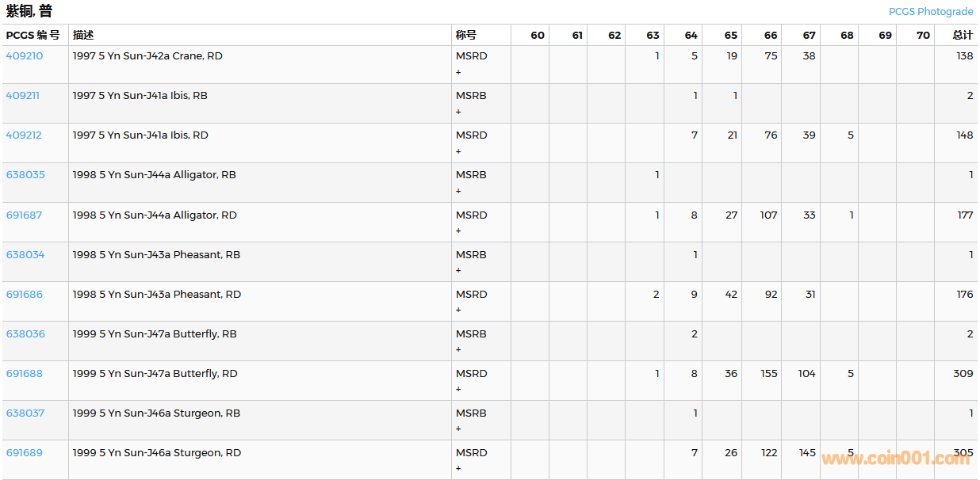Image resolution: width=980 pixels, height=480 pixels.
Task: Expand plus sign in Ibis RB row
Action: point(458,112)
